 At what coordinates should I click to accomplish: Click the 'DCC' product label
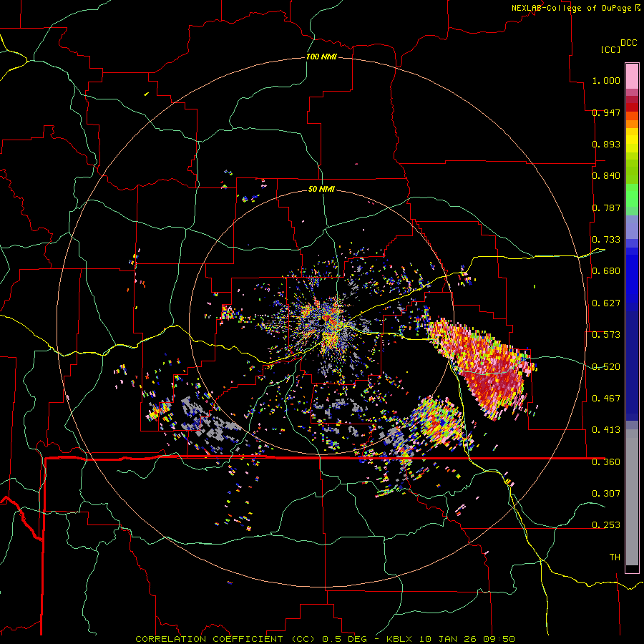point(628,43)
